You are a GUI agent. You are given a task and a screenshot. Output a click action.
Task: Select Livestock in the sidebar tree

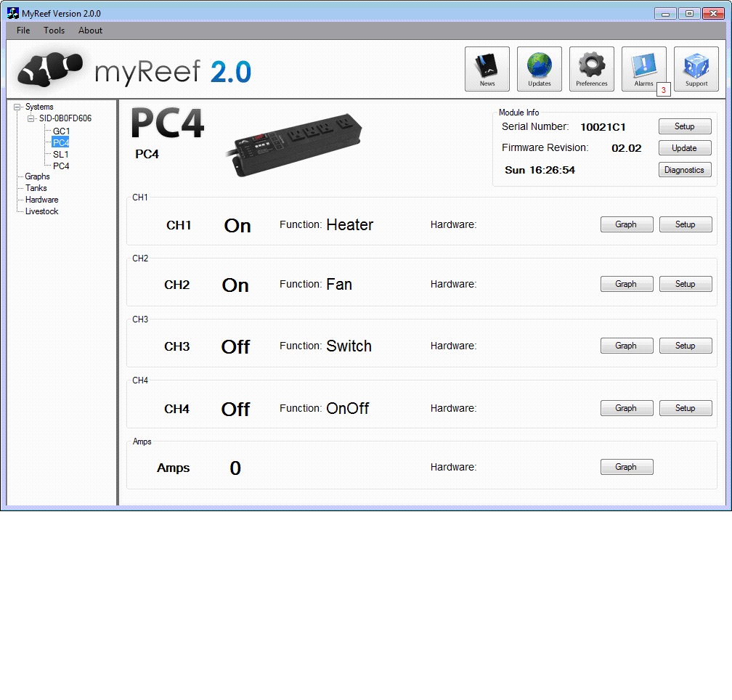[x=41, y=211]
